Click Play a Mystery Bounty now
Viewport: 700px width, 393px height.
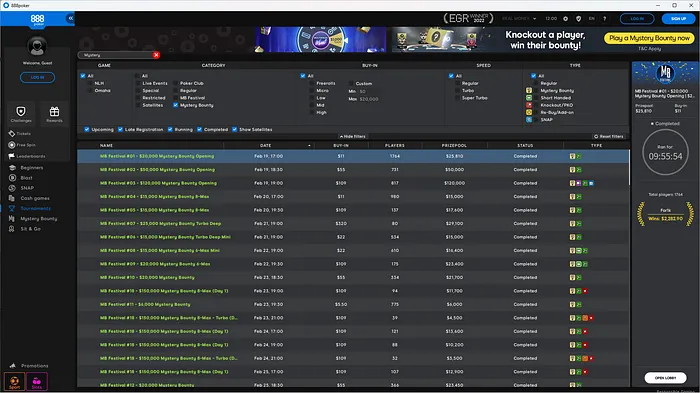(x=650, y=38)
